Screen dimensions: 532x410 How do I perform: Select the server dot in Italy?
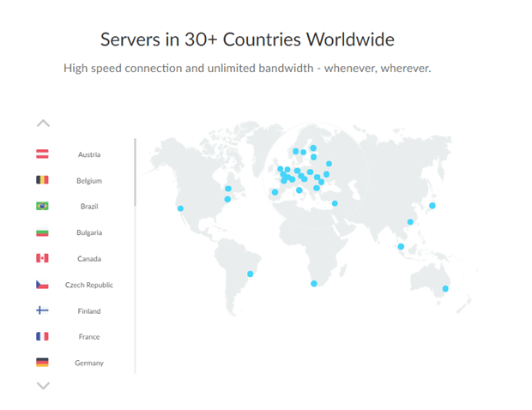[x=299, y=190]
